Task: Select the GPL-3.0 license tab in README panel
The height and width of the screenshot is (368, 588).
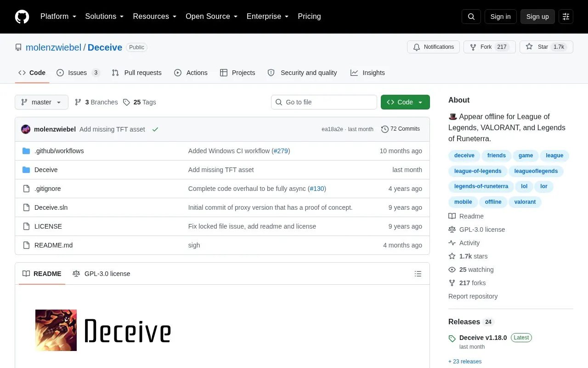Action: (x=102, y=274)
